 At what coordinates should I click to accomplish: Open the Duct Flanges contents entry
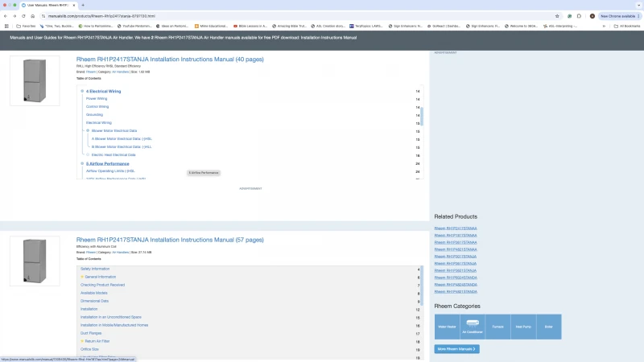pos(91,333)
